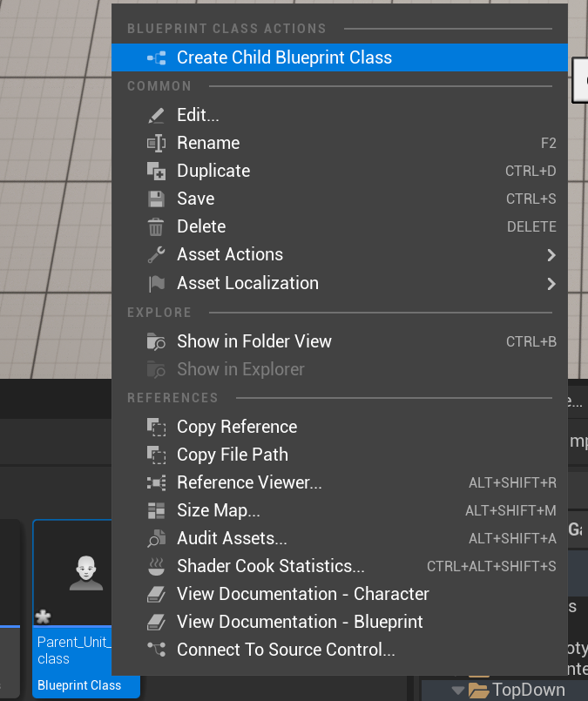Screen dimensions: 588x701
Task: Choose Copy File Path
Action: click(232, 455)
